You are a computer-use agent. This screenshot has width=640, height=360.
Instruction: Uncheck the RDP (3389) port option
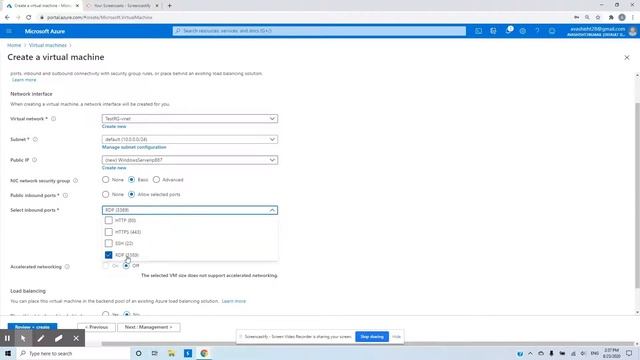[109, 255]
